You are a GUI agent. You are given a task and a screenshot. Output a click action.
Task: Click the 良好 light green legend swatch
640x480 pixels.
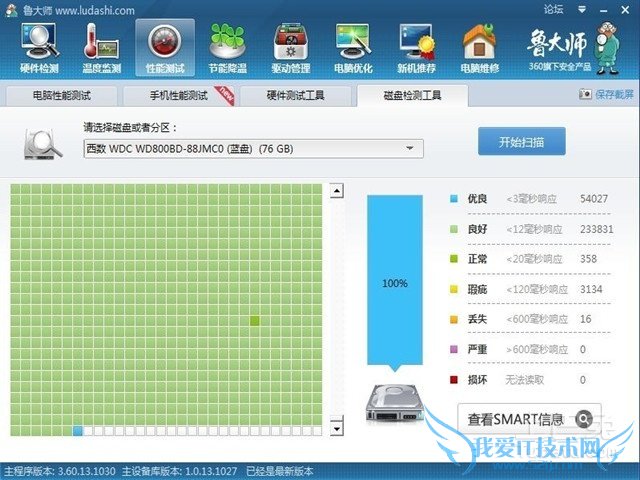click(x=454, y=229)
